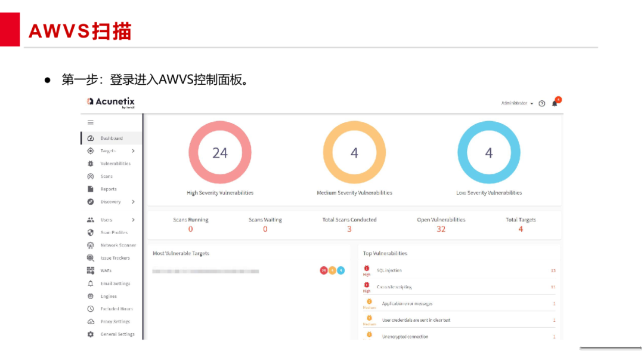Click the General Settings gear icon
Image resolution: width=644 pixels, height=363 pixels.
pos(91,334)
